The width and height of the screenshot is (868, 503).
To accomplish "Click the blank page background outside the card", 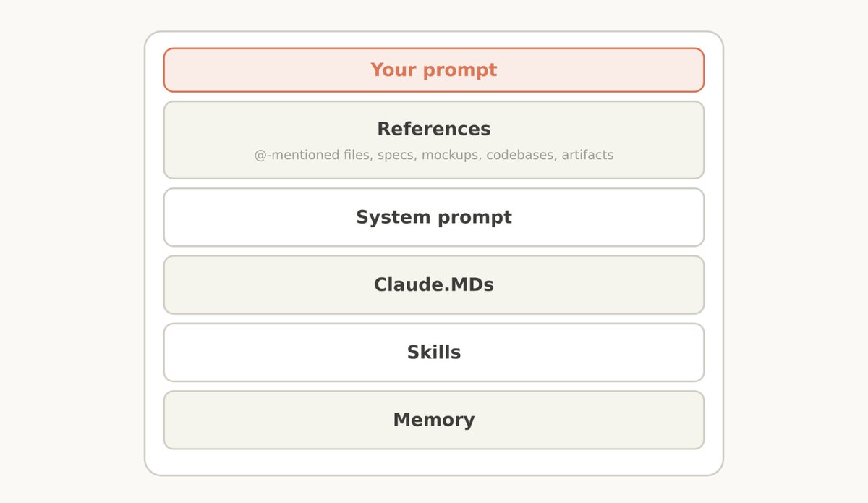I will [72, 253].
